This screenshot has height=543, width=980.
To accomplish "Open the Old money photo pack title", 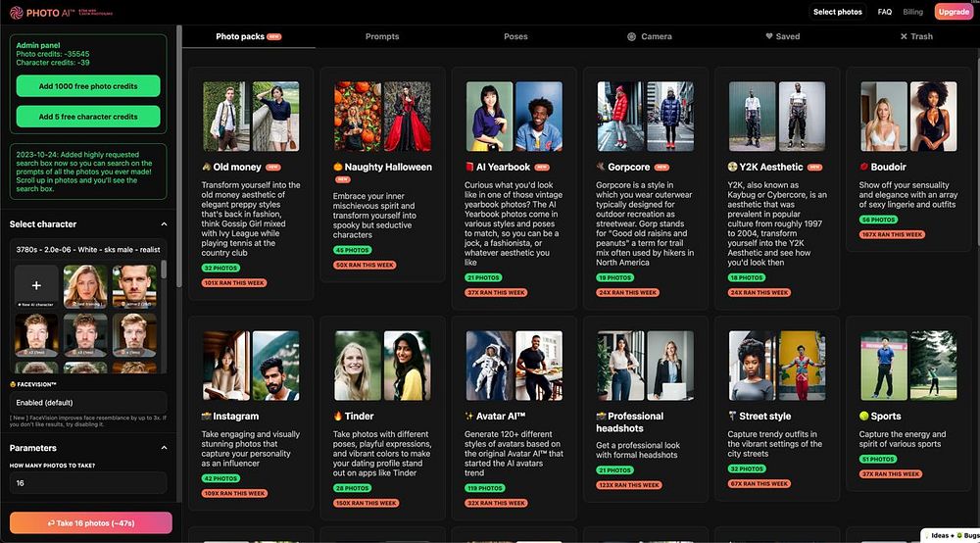I will 237,167.
